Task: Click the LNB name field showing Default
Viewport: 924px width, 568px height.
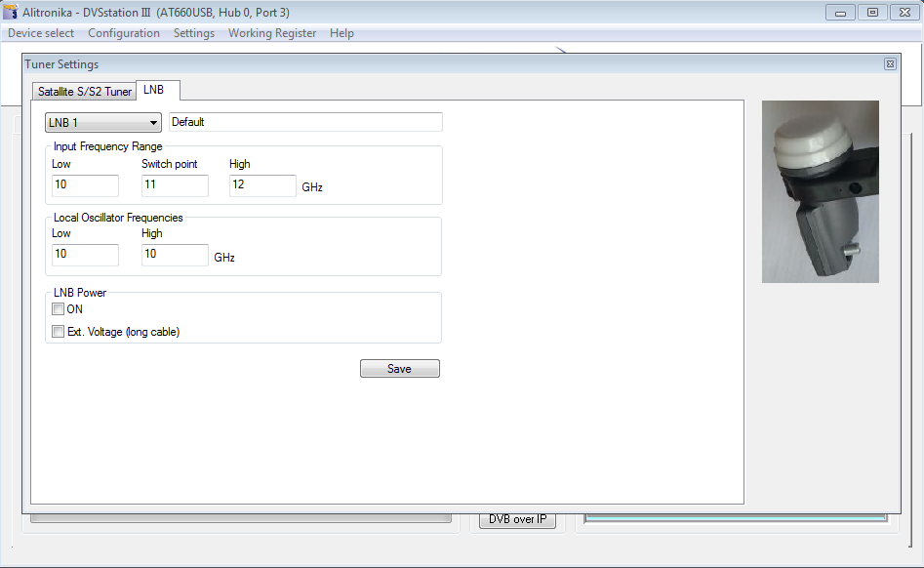Action: point(305,122)
